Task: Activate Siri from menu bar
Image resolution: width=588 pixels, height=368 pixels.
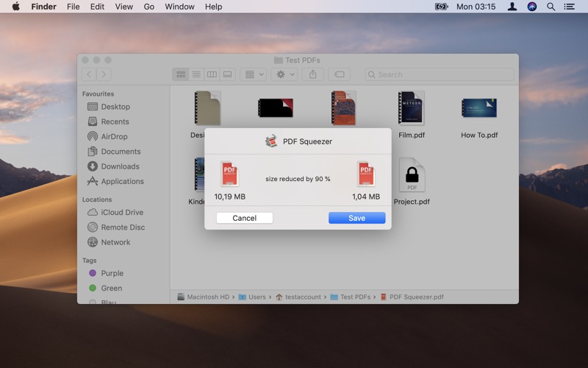Action: pyautogui.click(x=531, y=7)
